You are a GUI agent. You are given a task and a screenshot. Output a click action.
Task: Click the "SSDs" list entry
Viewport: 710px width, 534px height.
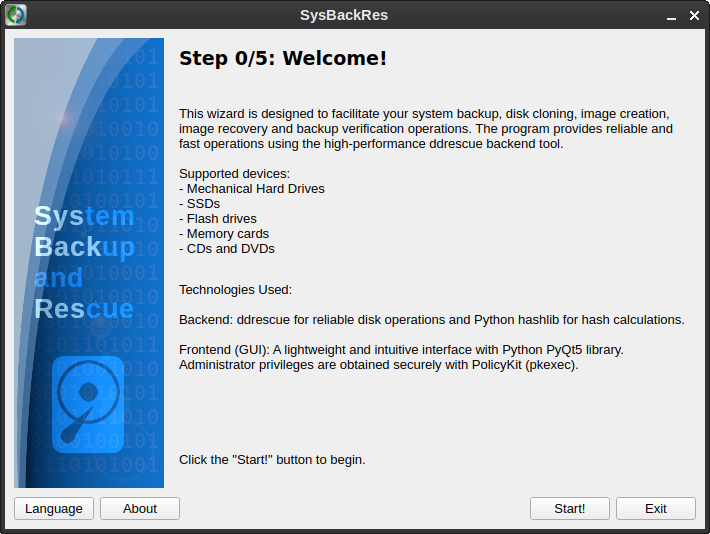(200, 203)
